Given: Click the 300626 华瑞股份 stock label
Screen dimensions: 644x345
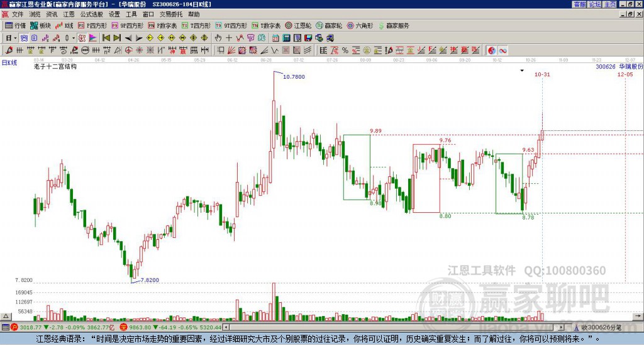Looking at the screenshot, I should click(619, 66).
